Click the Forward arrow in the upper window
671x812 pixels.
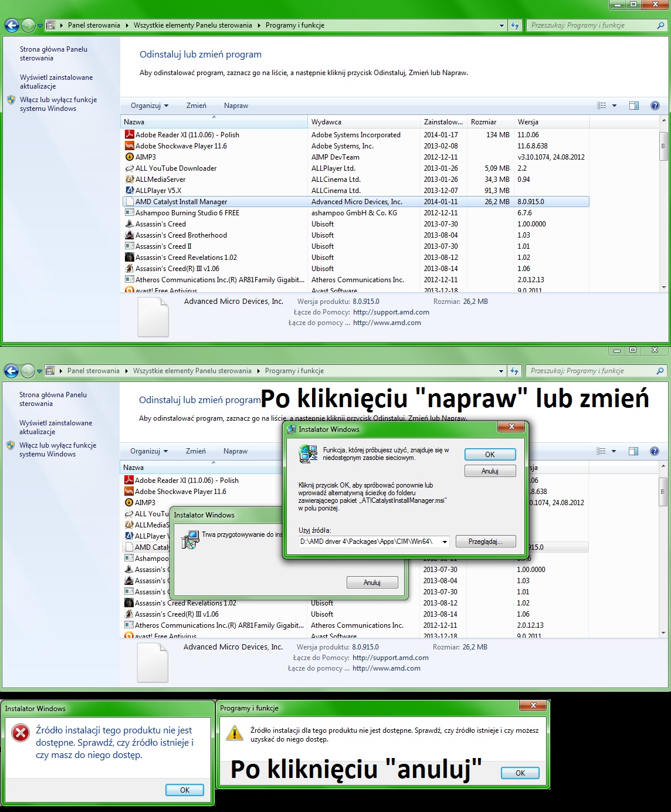(x=28, y=25)
